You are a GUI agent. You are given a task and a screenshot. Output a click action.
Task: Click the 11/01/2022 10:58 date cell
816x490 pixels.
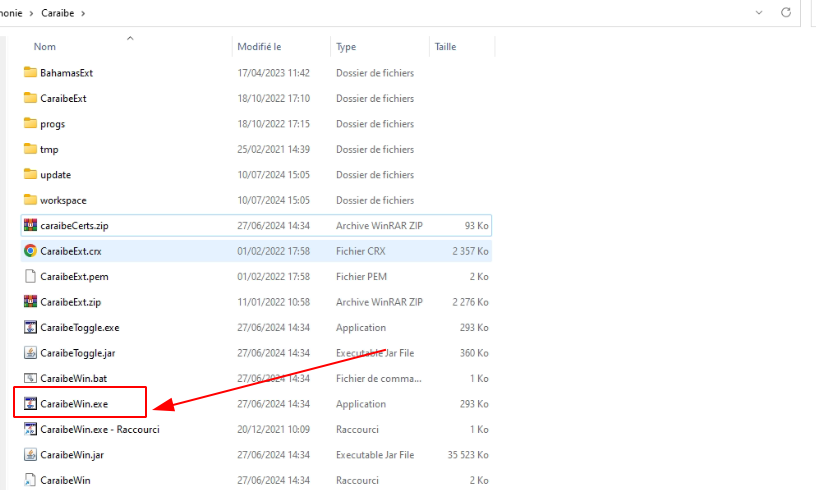[x=274, y=302]
